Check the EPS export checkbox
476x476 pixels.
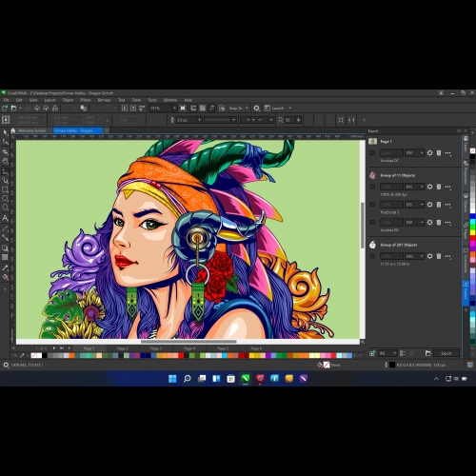[372, 205]
